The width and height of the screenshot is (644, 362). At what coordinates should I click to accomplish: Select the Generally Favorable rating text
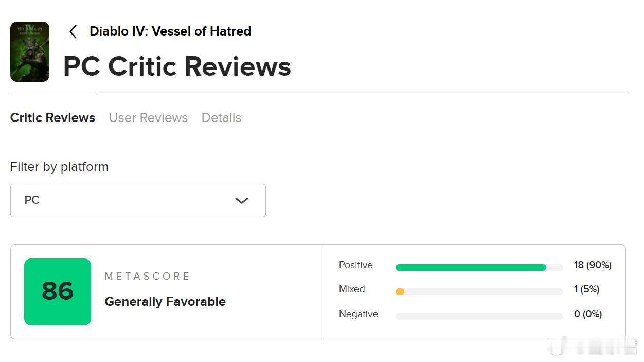165,301
